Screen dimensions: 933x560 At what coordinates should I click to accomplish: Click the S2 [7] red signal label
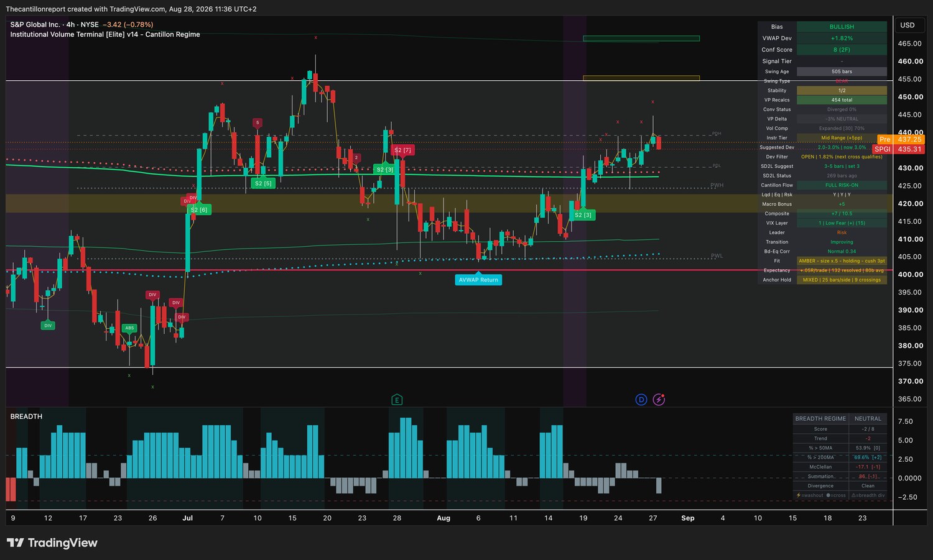[402, 150]
